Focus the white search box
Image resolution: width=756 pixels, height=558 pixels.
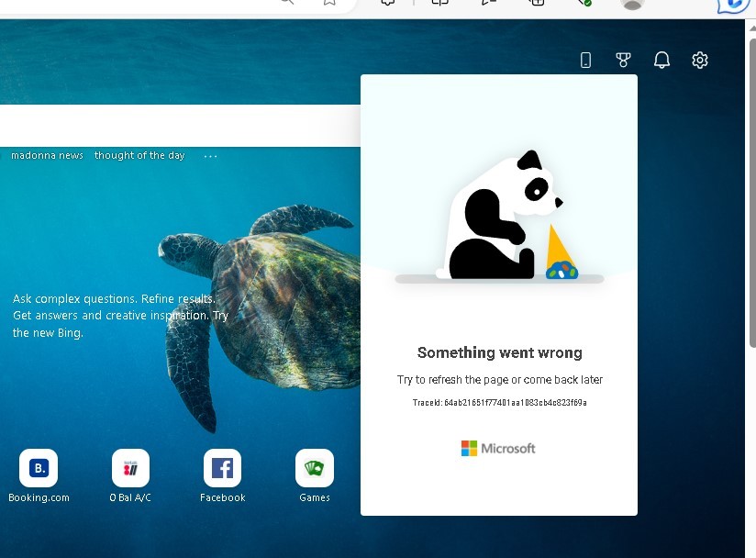[181, 126]
